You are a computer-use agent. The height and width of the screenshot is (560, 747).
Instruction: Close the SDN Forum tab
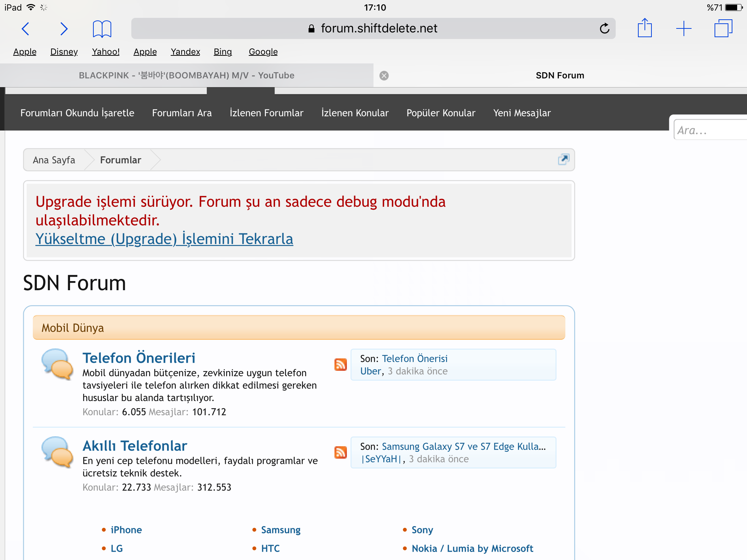pyautogui.click(x=384, y=75)
